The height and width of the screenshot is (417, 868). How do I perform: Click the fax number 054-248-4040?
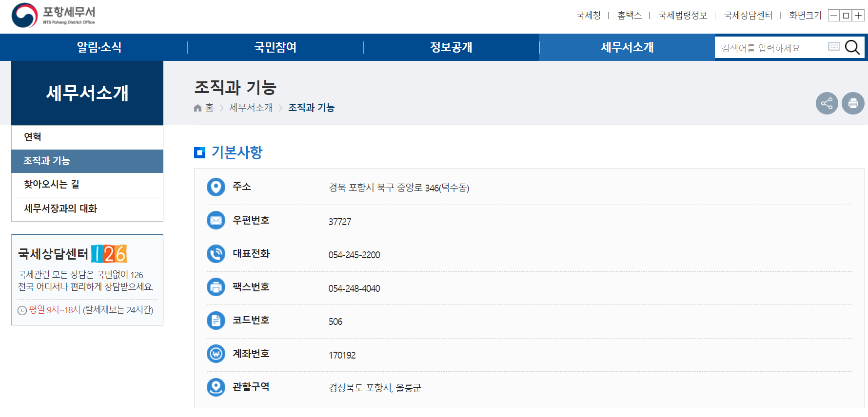point(354,288)
